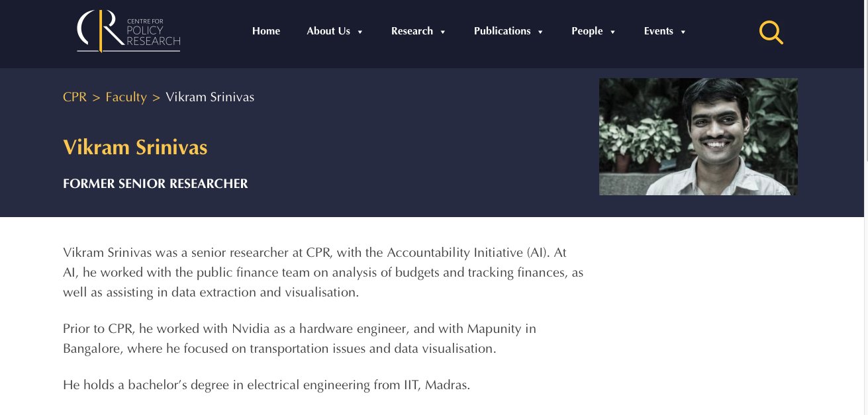Open the About Us menu
The width and height of the screenshot is (868, 415).
point(328,31)
